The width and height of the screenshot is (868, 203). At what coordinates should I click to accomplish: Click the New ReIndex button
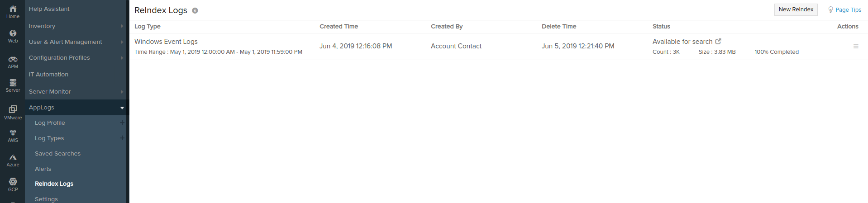point(796,9)
